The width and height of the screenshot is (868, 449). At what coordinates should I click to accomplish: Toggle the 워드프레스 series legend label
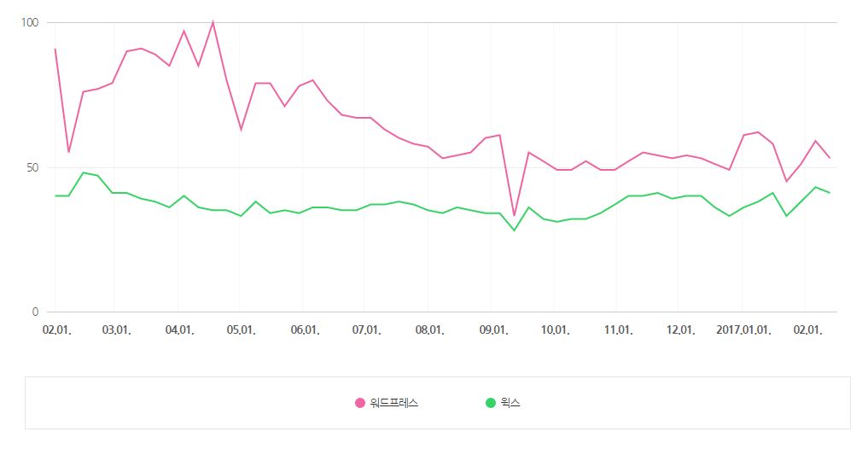click(393, 403)
